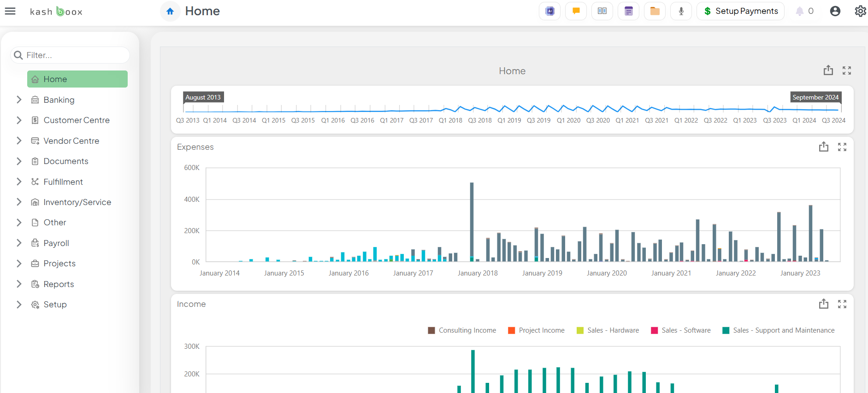Open the purple notes icon
The image size is (868, 393).
(628, 11)
